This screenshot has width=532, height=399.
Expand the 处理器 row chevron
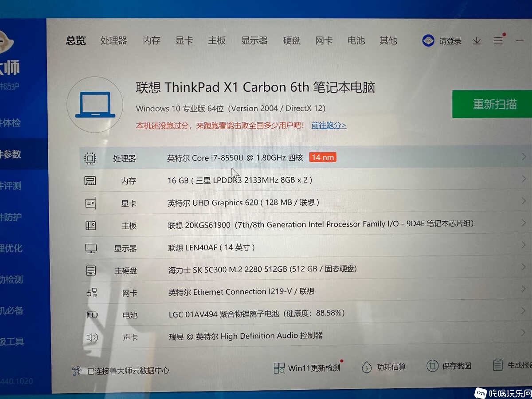click(524, 156)
